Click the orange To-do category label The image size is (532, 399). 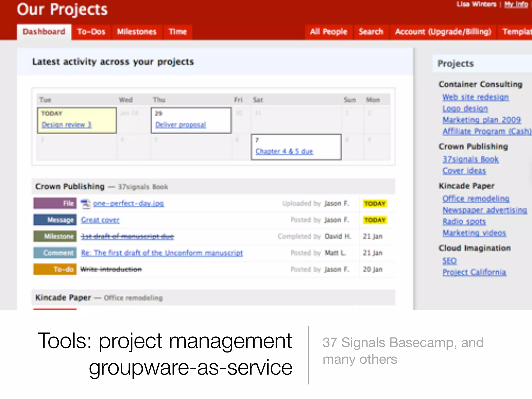point(55,269)
